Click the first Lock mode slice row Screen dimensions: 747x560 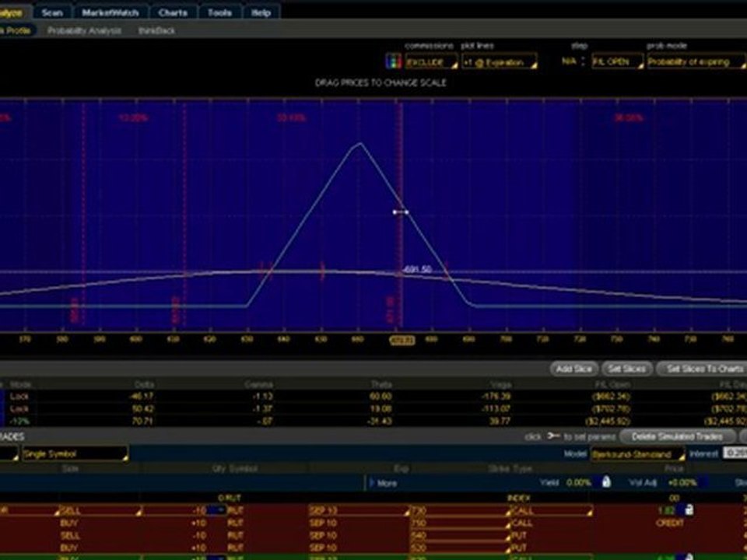(373, 396)
